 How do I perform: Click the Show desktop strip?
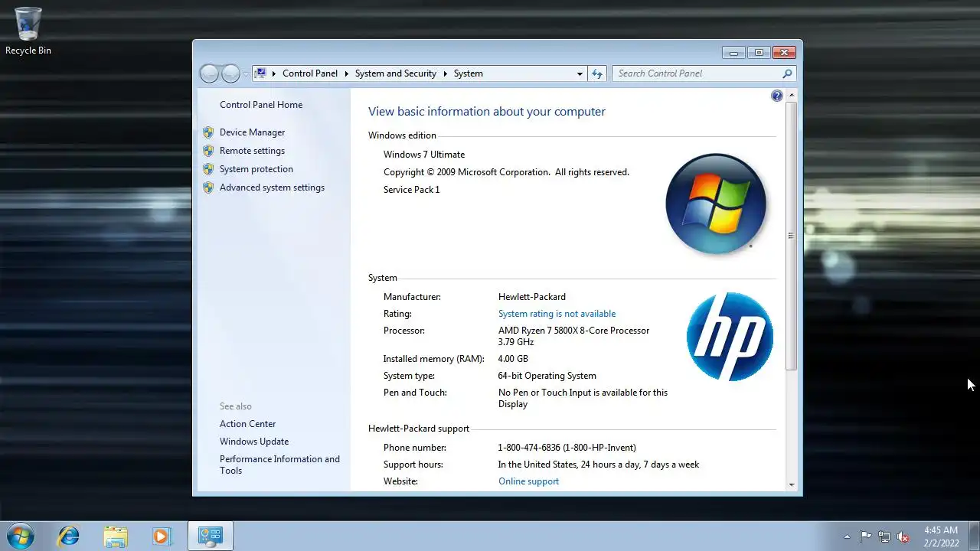tap(974, 536)
